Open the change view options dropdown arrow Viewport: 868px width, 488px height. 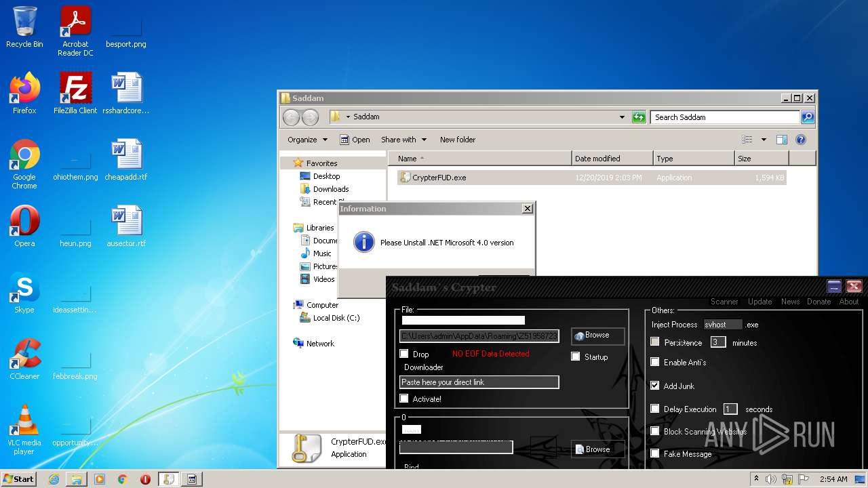click(764, 140)
